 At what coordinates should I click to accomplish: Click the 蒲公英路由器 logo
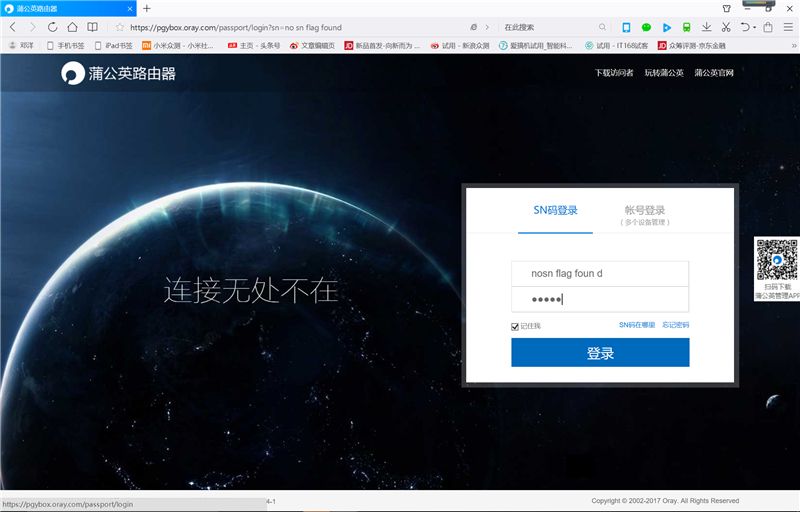pos(118,73)
